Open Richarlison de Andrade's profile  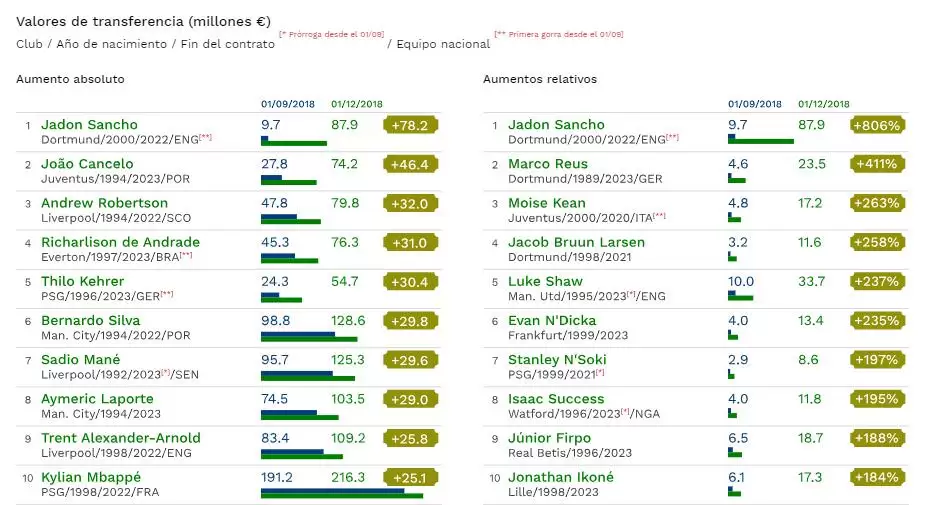pyautogui.click(x=120, y=242)
